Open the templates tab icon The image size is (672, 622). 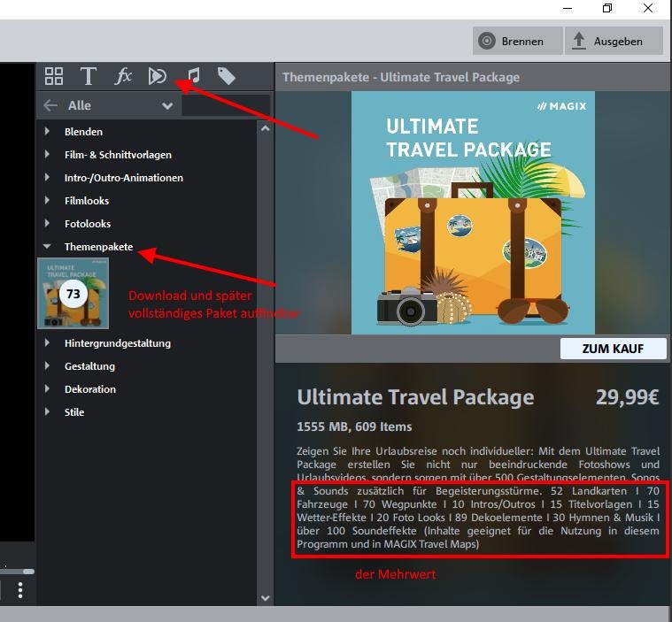tap(158, 76)
